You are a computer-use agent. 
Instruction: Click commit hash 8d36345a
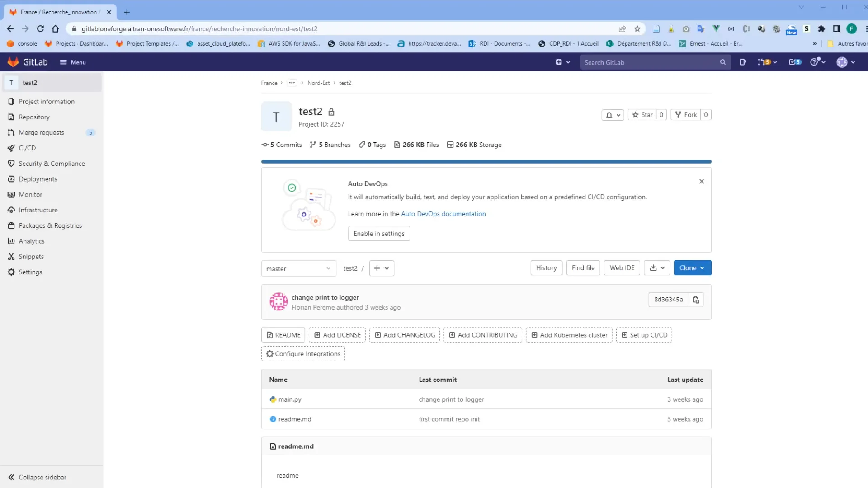(668, 300)
